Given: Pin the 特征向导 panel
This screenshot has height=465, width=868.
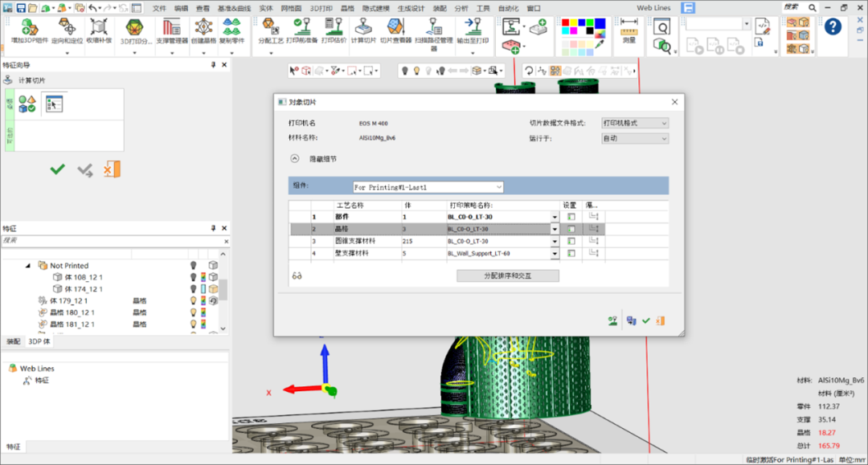Looking at the screenshot, I should [213, 65].
